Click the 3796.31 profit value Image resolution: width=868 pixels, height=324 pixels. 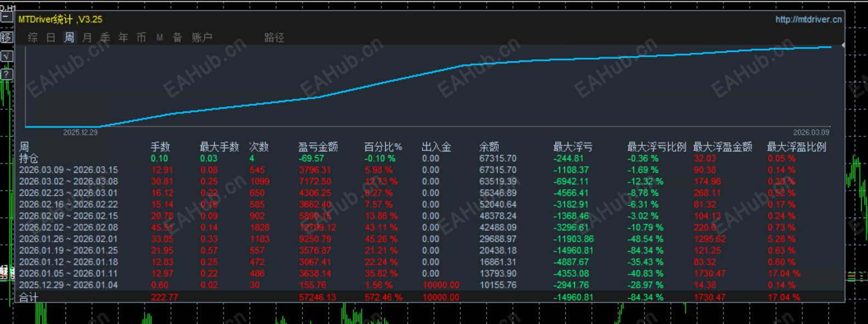coord(315,170)
